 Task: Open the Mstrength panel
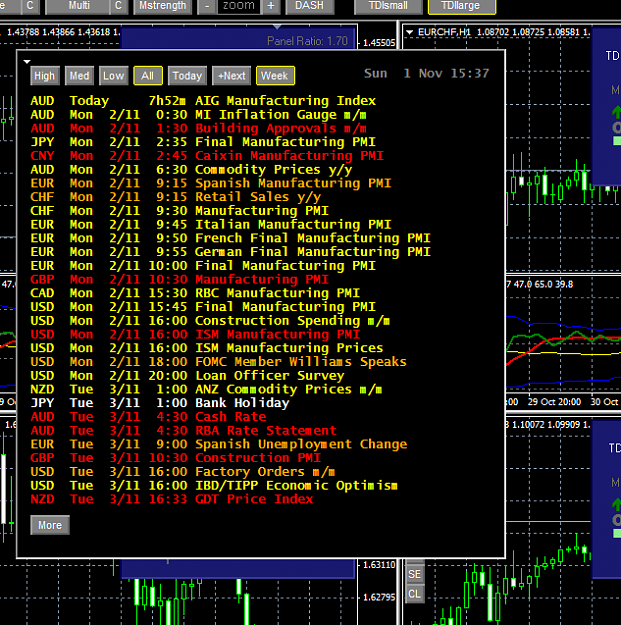[x=163, y=6]
